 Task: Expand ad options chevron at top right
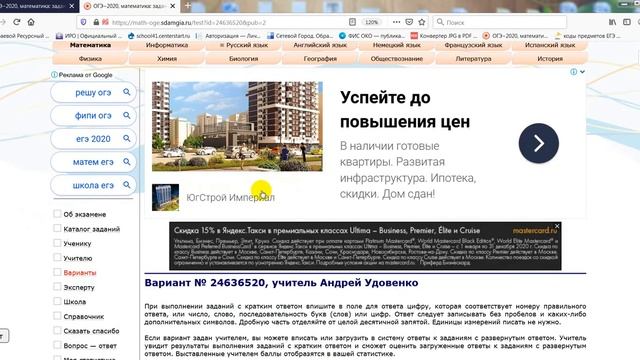[582, 72]
